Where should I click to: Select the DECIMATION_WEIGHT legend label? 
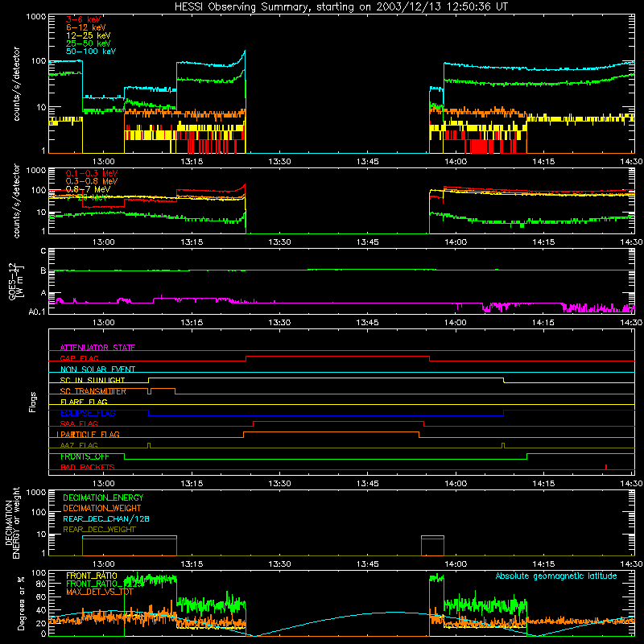point(102,508)
